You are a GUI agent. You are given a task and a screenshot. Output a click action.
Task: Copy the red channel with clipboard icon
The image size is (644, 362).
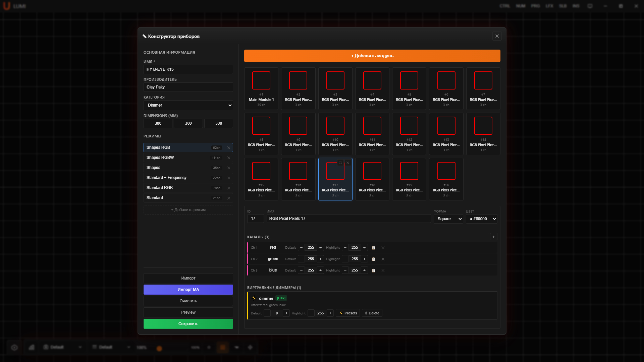click(x=373, y=248)
